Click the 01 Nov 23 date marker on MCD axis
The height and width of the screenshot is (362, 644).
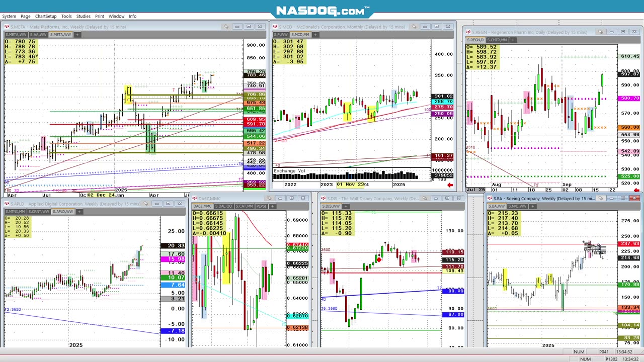(x=351, y=185)
